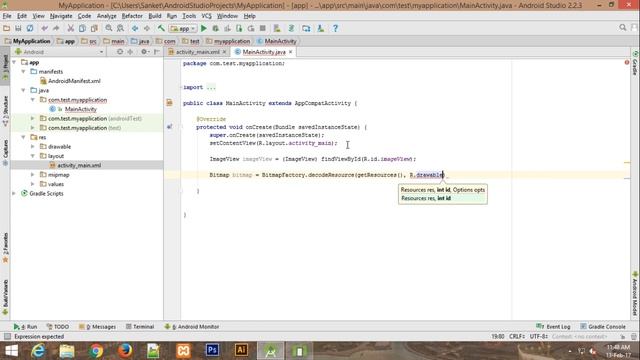Click the UTF-8 encoding in status bar

(539, 336)
